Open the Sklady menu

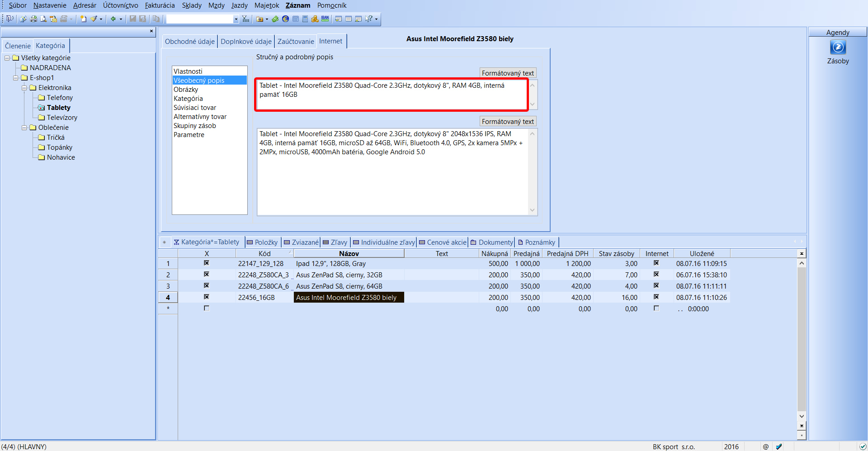click(x=192, y=5)
